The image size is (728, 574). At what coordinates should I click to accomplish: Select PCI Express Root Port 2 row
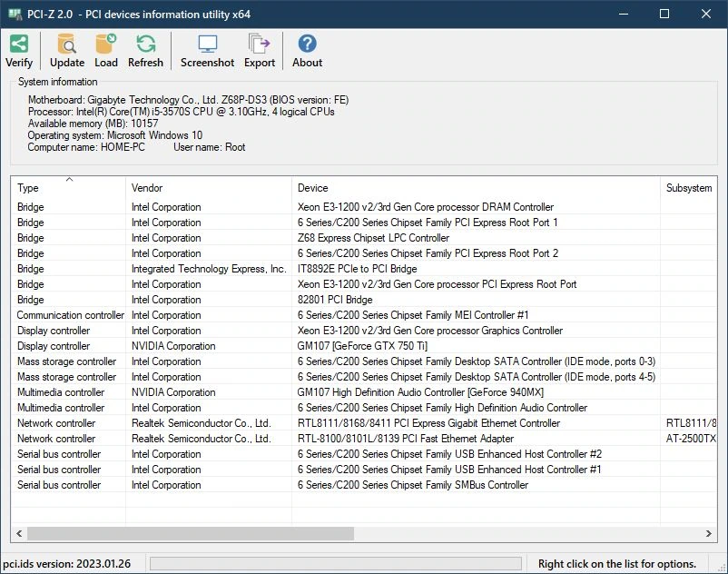[x=364, y=253]
